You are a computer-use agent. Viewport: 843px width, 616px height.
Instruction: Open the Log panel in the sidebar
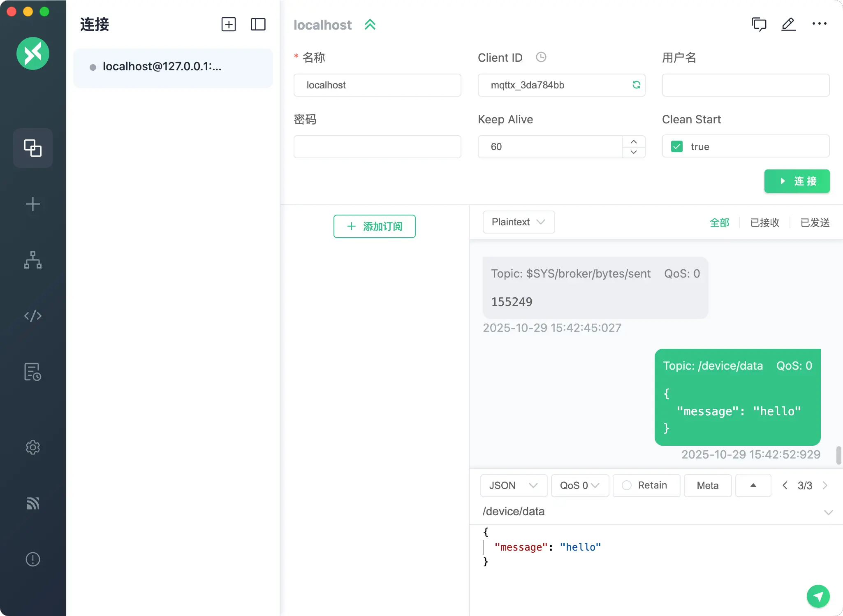(x=33, y=371)
